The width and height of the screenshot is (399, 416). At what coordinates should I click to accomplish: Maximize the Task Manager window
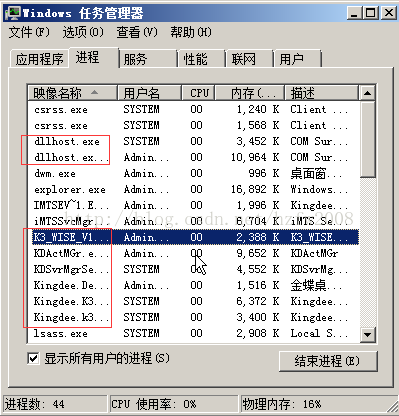pos(371,13)
